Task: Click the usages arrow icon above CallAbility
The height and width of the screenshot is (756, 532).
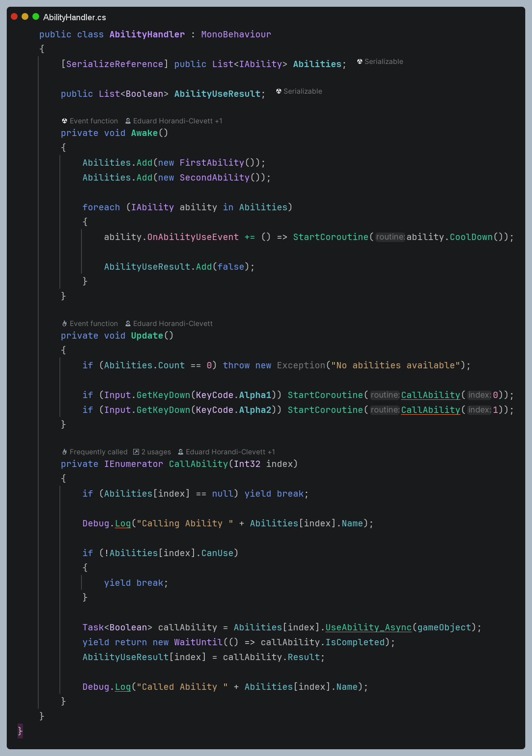Action: (x=136, y=452)
